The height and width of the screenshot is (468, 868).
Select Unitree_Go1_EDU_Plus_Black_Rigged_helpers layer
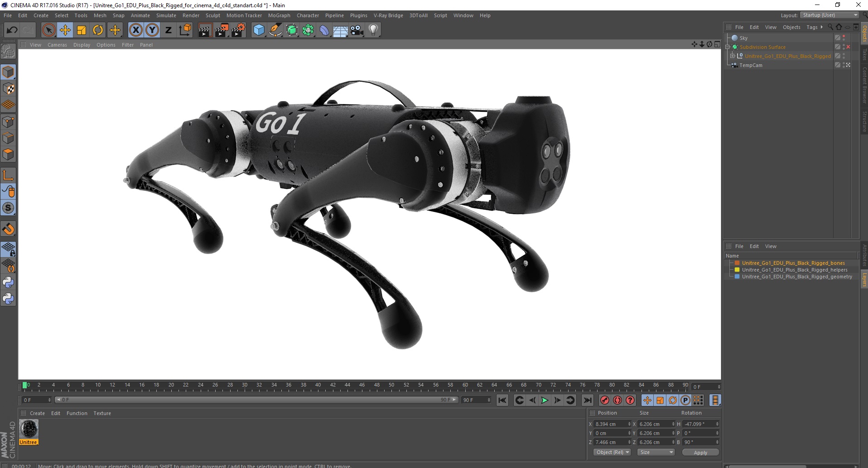point(795,270)
